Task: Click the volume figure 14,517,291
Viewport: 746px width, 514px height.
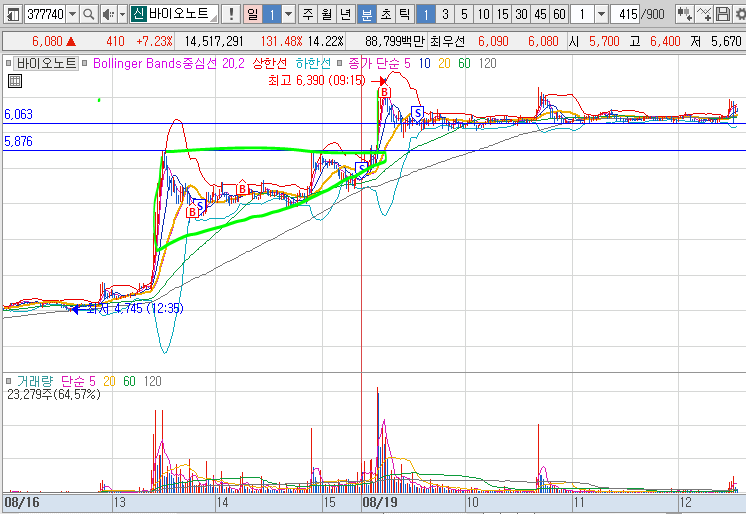Action: (214, 41)
